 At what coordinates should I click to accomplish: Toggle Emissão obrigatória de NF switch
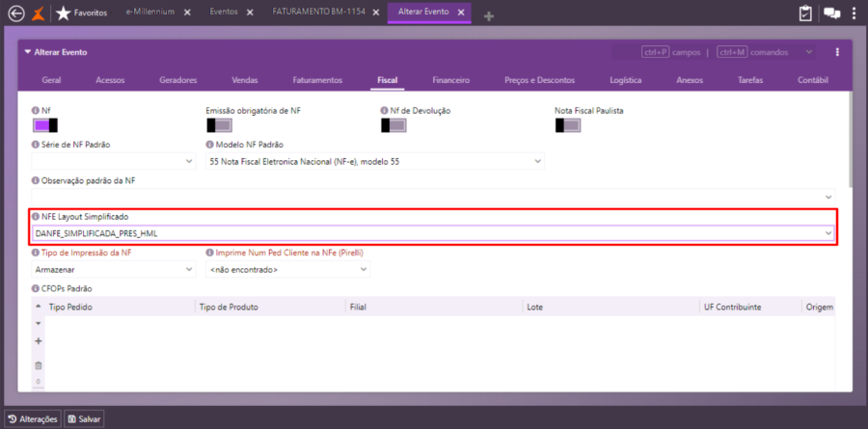pyautogui.click(x=219, y=125)
